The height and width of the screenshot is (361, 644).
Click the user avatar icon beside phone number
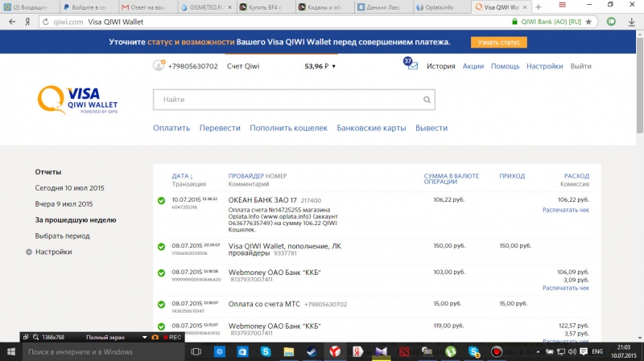[159, 65]
